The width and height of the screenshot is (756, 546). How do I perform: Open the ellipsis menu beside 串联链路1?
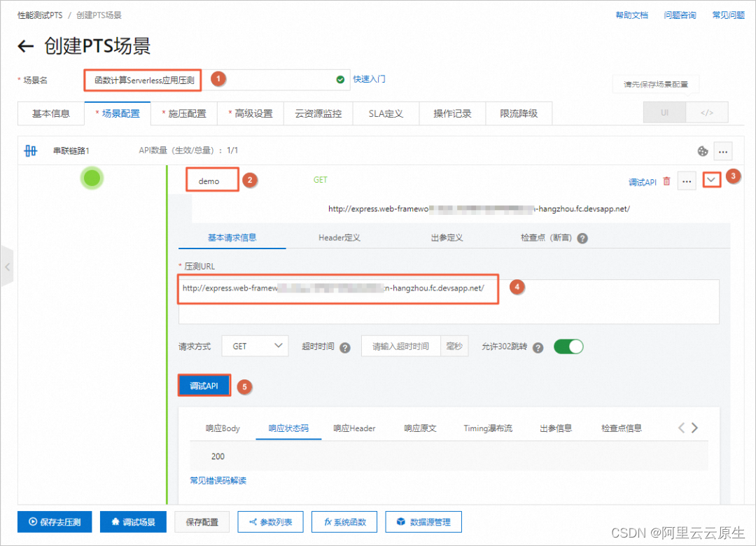tap(723, 150)
